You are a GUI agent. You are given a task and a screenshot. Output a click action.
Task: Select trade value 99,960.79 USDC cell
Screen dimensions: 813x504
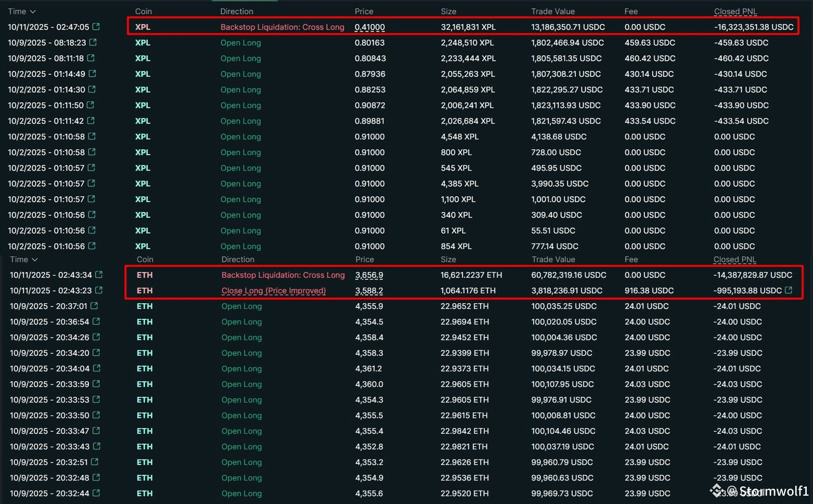click(562, 462)
